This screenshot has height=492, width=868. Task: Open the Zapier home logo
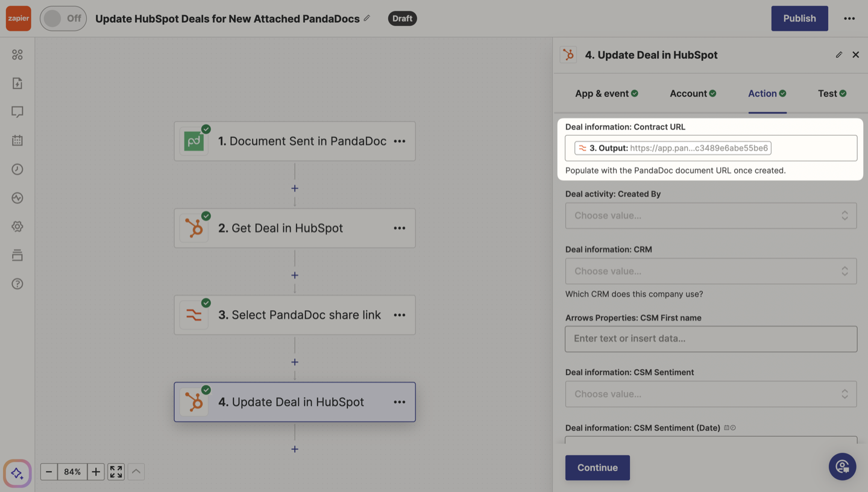[x=19, y=19]
